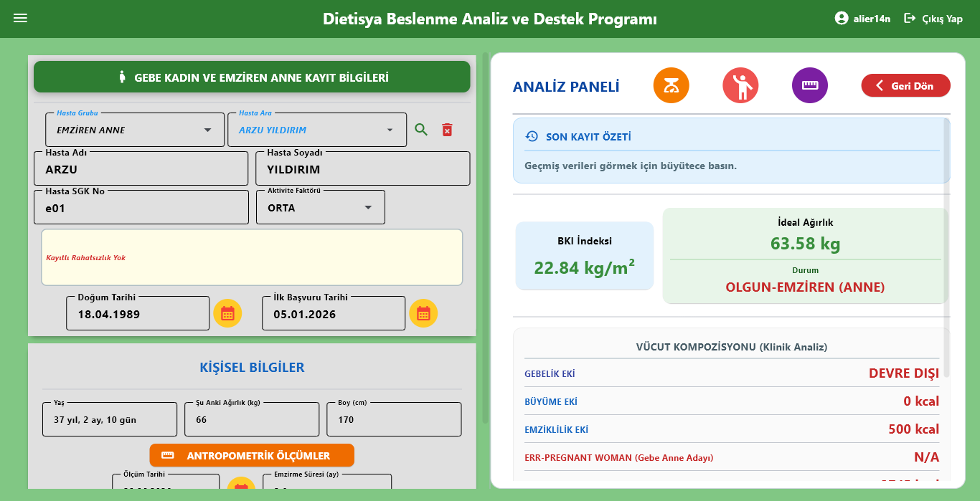Click the İlk Başvuru Tarihi date field
This screenshot has height=501, width=980.
[x=334, y=314]
